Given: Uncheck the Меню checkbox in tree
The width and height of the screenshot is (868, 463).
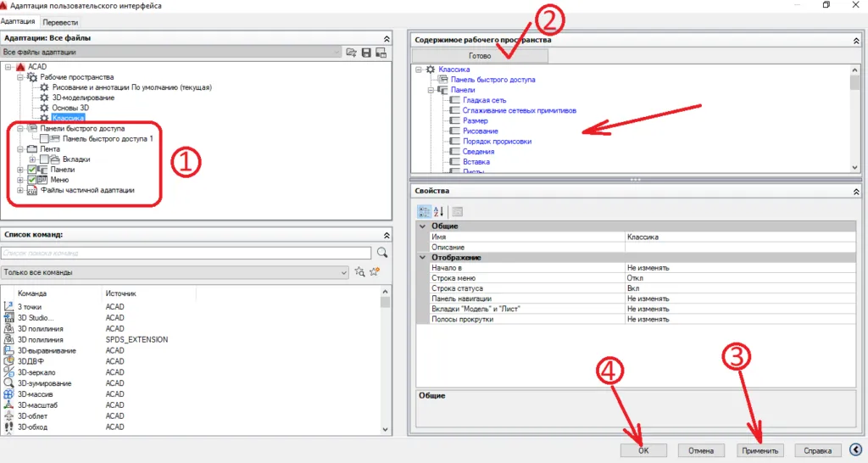Looking at the screenshot, I should coord(32,180).
